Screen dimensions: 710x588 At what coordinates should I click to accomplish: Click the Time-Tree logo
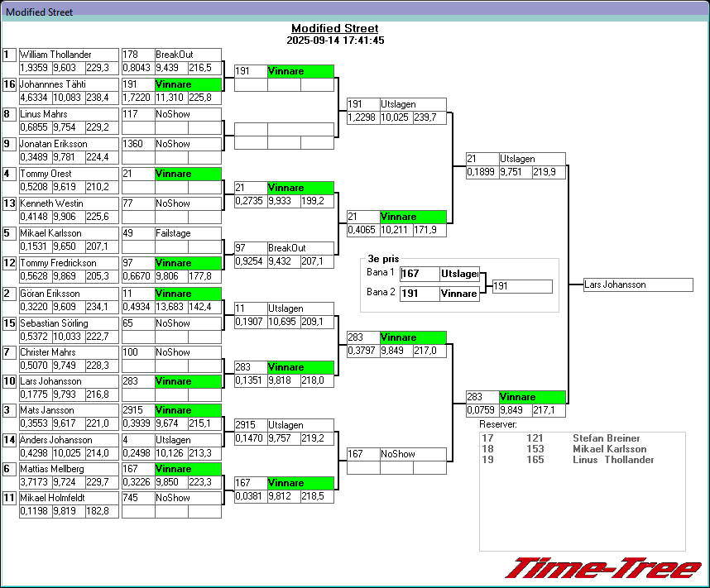coord(602,568)
